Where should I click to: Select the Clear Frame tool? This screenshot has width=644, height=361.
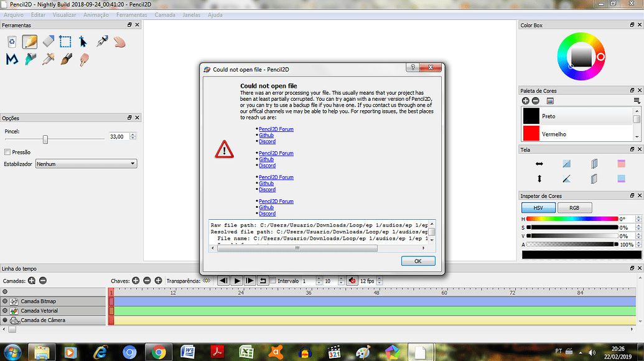[x=12, y=42]
